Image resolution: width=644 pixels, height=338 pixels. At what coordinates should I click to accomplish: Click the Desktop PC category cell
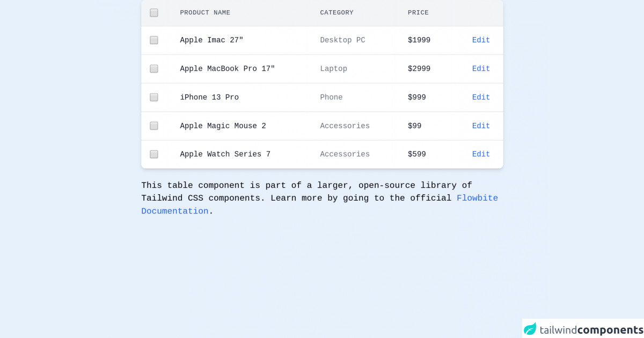coord(342,40)
